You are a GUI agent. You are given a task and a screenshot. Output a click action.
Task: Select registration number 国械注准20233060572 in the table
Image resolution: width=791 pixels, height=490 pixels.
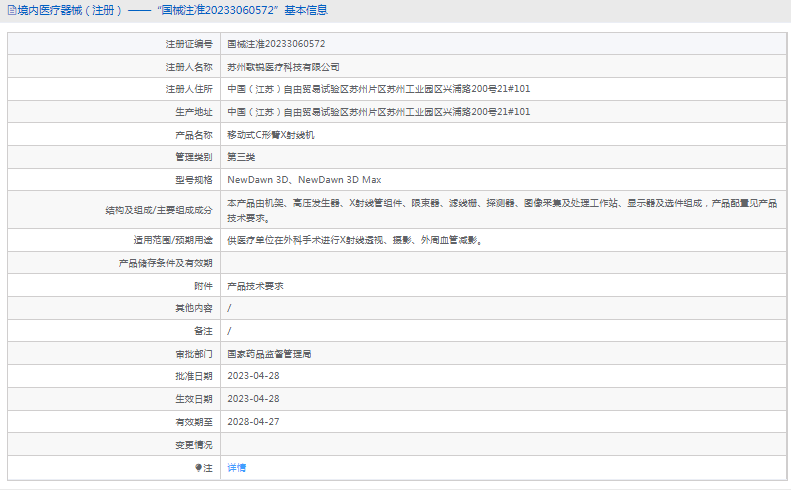[276, 44]
